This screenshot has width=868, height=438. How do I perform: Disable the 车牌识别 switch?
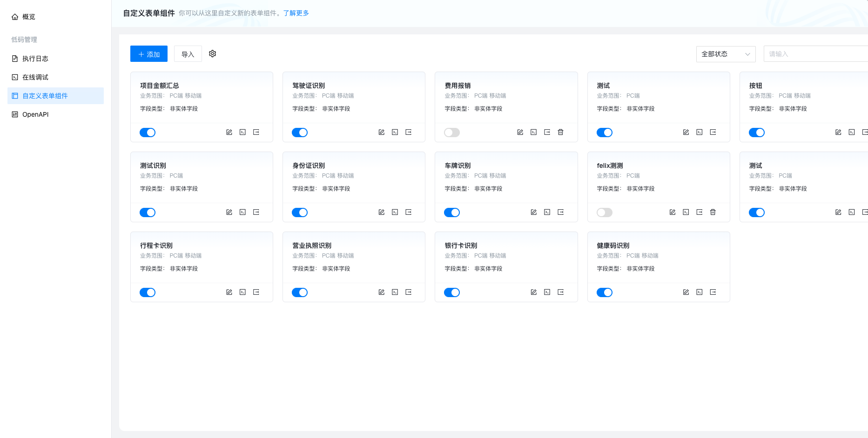[x=452, y=212]
